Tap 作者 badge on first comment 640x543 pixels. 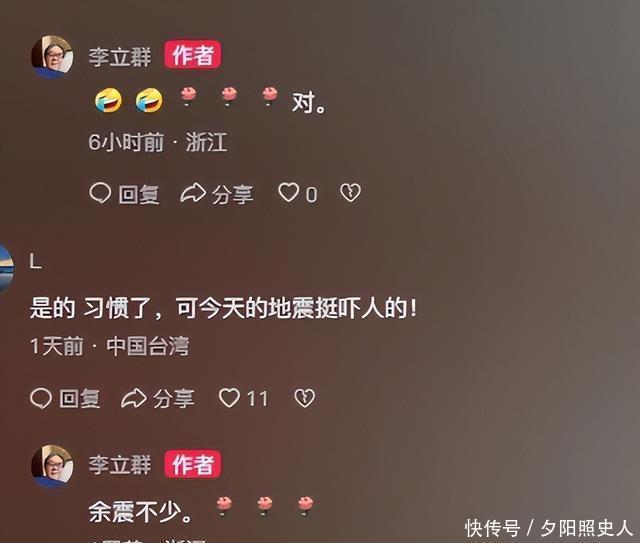click(x=193, y=55)
